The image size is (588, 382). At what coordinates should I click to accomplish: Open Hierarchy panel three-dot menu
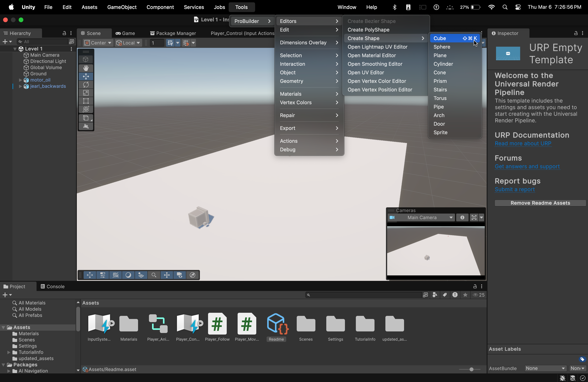[x=71, y=33]
